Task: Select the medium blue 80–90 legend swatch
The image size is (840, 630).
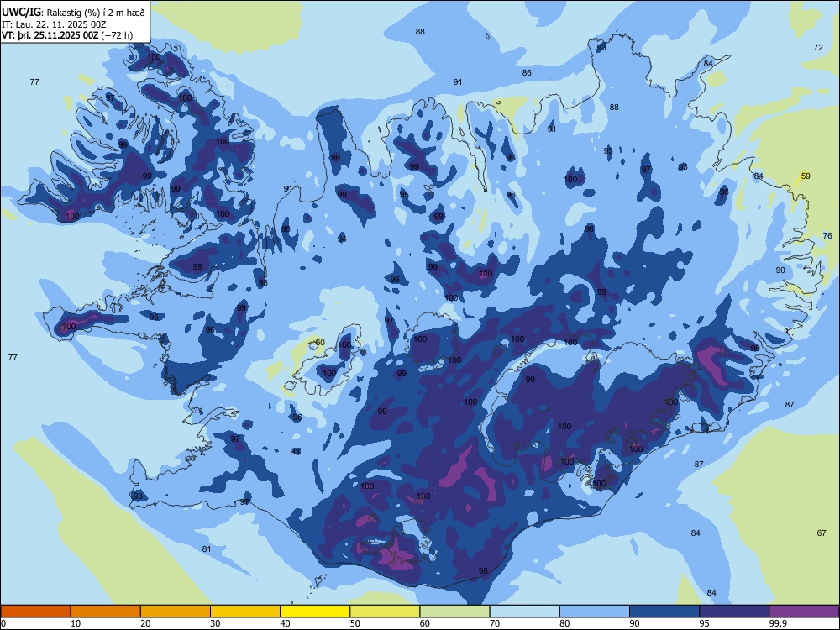Action: (595, 612)
